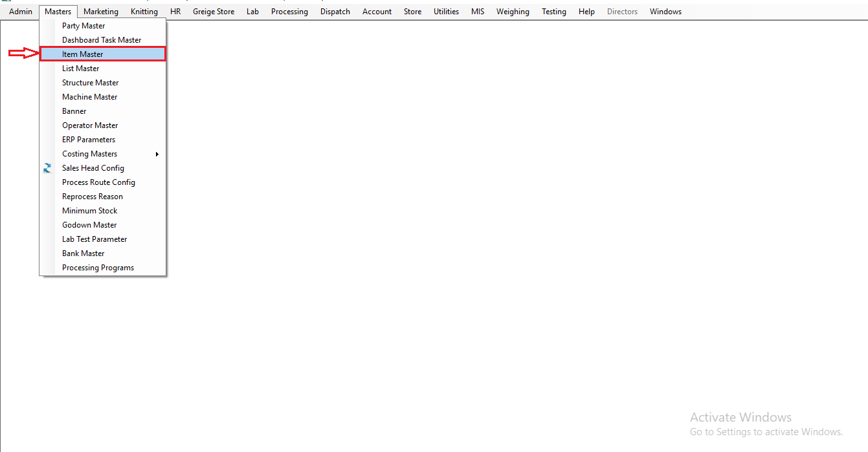This screenshot has height=452, width=868.
Task: Open the Dispatch menu
Action: (x=335, y=12)
